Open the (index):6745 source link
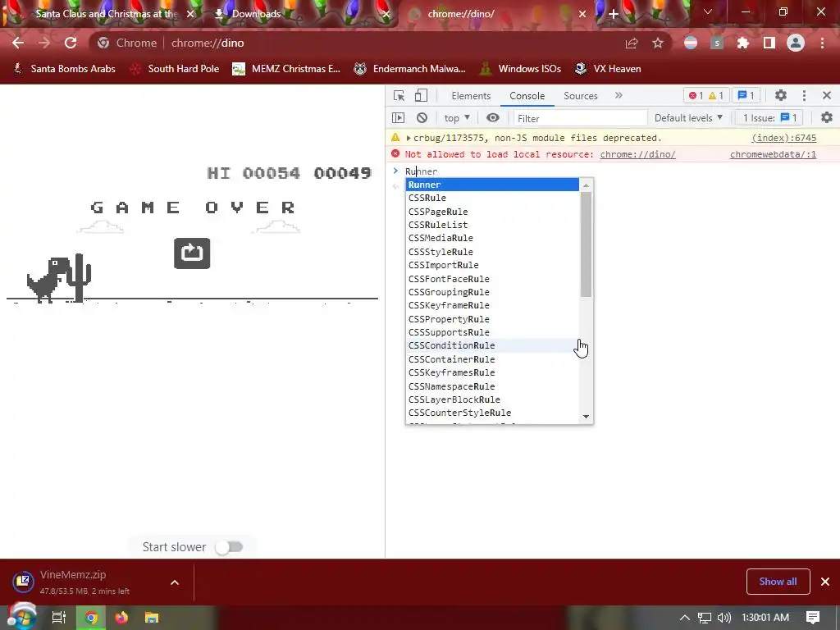 point(783,138)
